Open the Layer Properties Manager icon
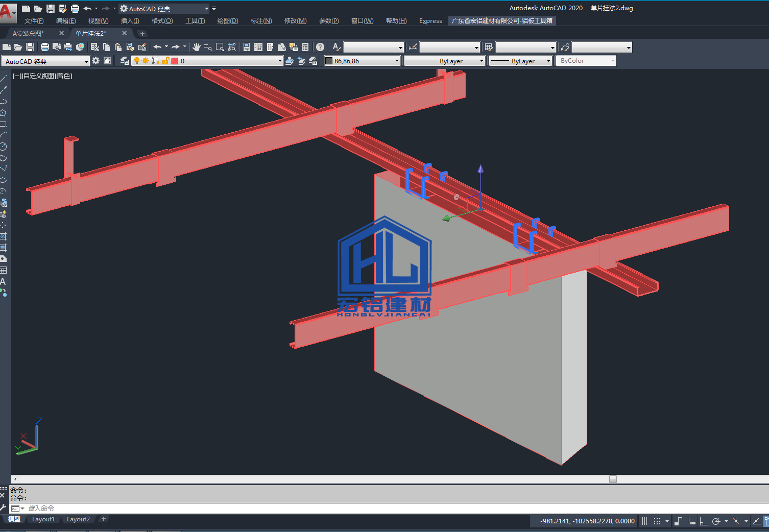 (x=125, y=61)
